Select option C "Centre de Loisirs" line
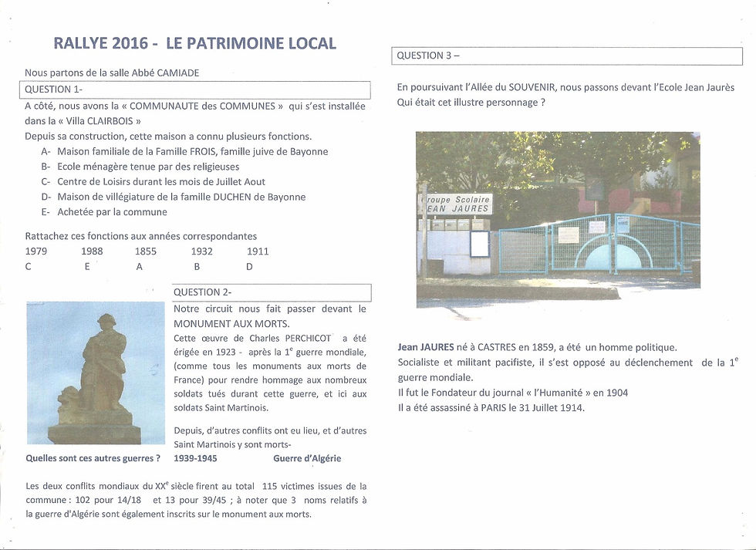Viewport: 756px width, 550px height. (x=154, y=182)
